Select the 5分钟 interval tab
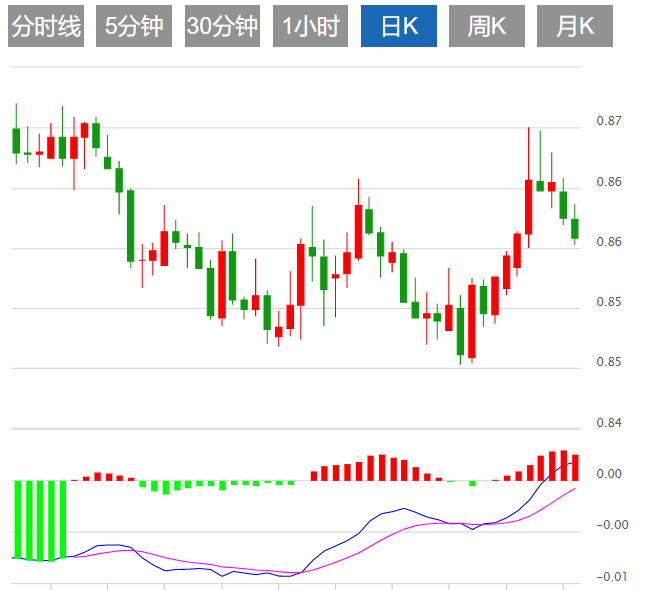Screen dimensions: 645x590 pos(134,26)
